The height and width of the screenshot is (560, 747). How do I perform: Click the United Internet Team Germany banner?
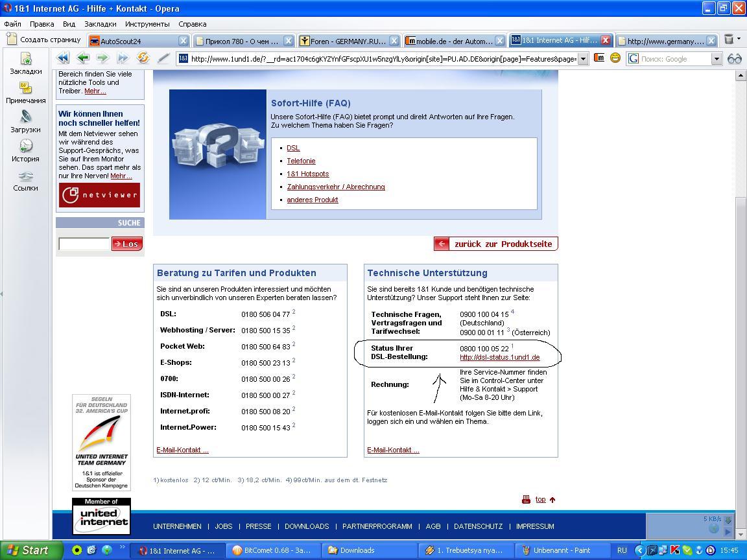101,443
